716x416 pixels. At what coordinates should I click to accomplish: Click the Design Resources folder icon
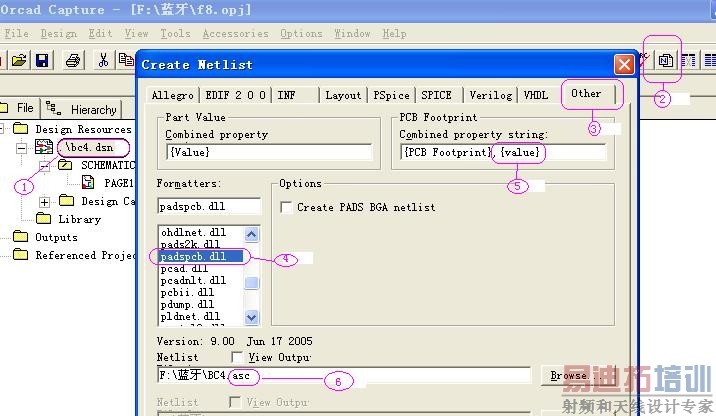tap(21, 129)
